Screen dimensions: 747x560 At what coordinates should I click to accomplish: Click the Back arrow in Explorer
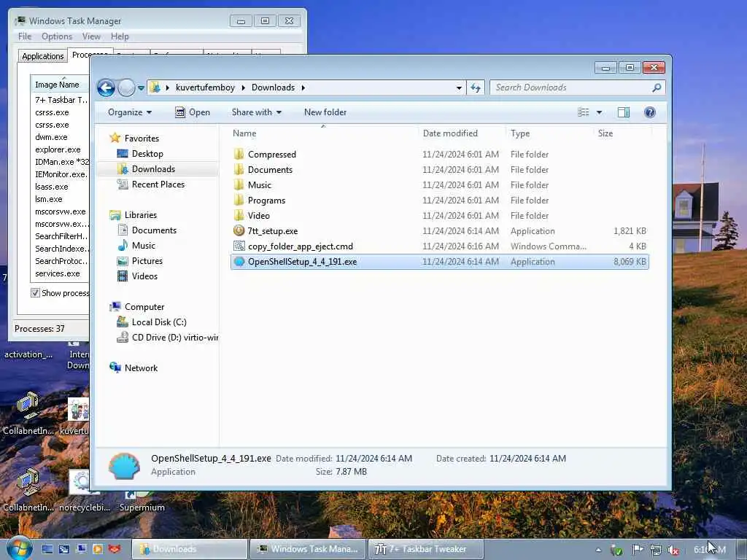(107, 87)
